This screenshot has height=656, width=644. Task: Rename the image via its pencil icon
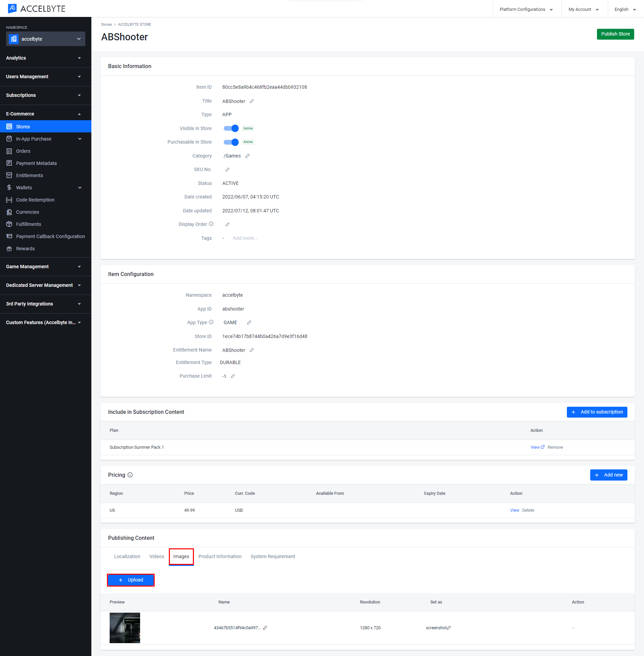point(265,628)
